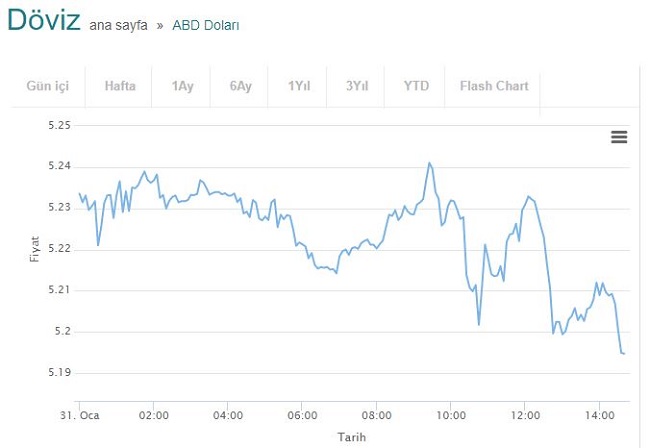Select the Gün içi tab
The height and width of the screenshot is (448, 650).
(48, 86)
